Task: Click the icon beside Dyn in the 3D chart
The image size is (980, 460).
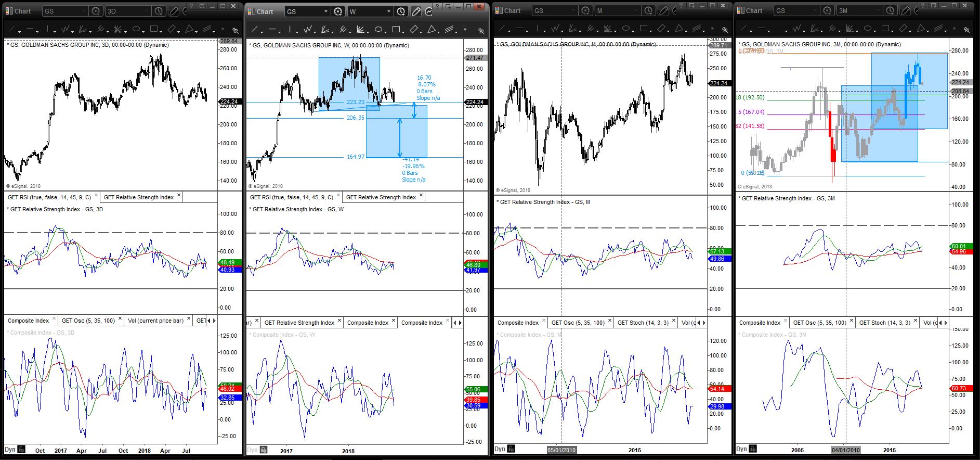Action: 21,449
